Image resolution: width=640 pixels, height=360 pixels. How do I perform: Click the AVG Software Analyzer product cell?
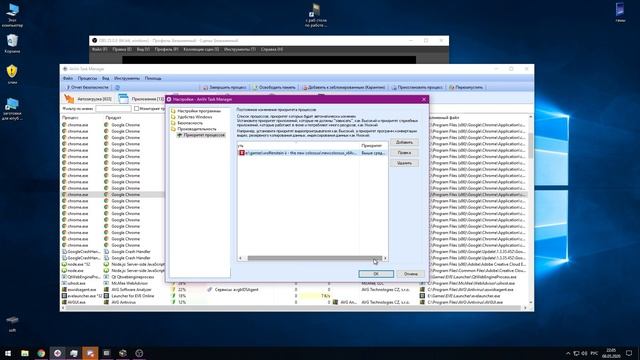(131, 289)
